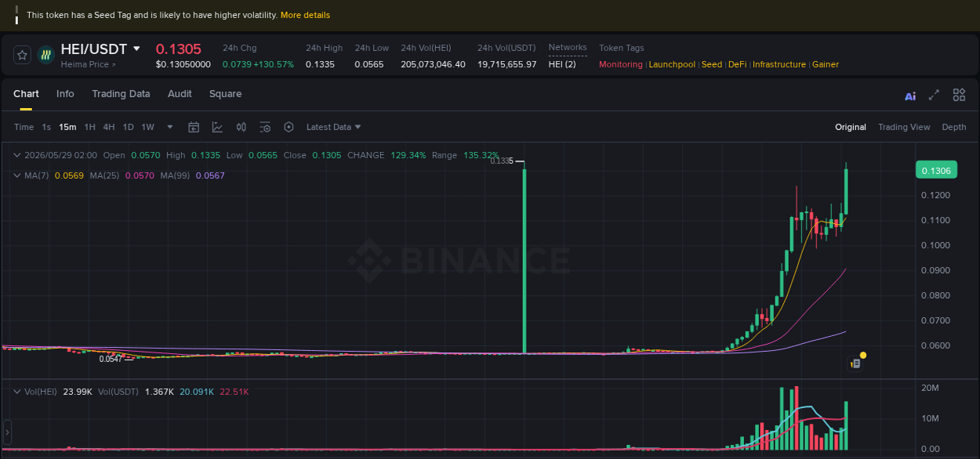Click the MA(25) value 0.0570
This screenshot has width=980, height=459.
click(x=140, y=175)
